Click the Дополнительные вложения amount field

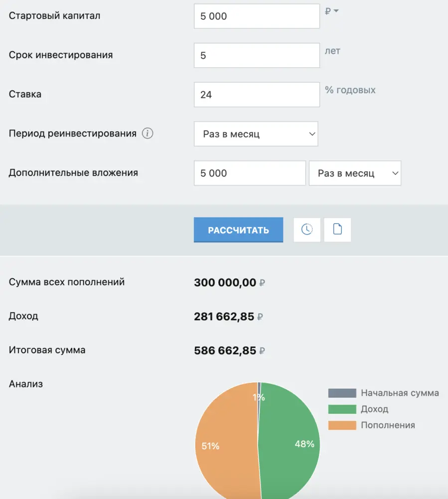(x=250, y=173)
